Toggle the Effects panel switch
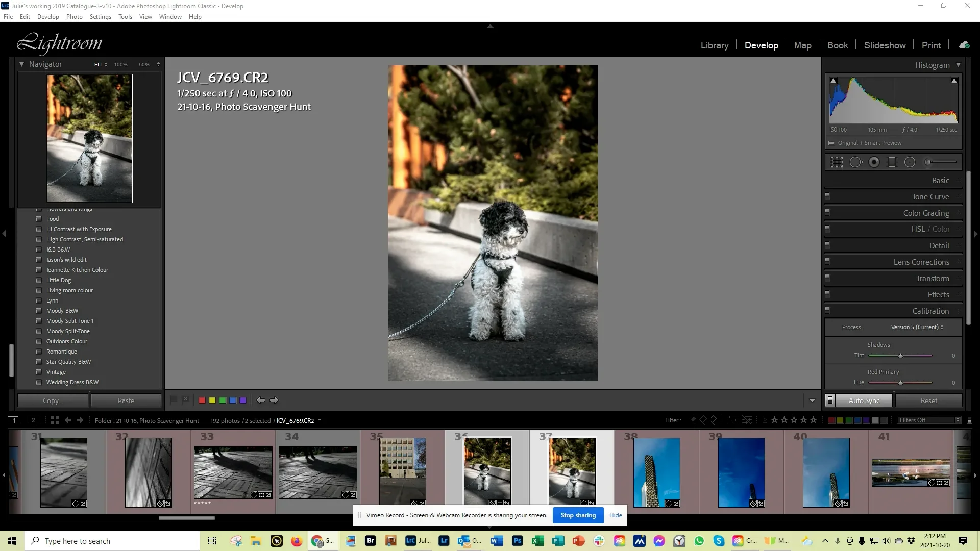 [828, 294]
